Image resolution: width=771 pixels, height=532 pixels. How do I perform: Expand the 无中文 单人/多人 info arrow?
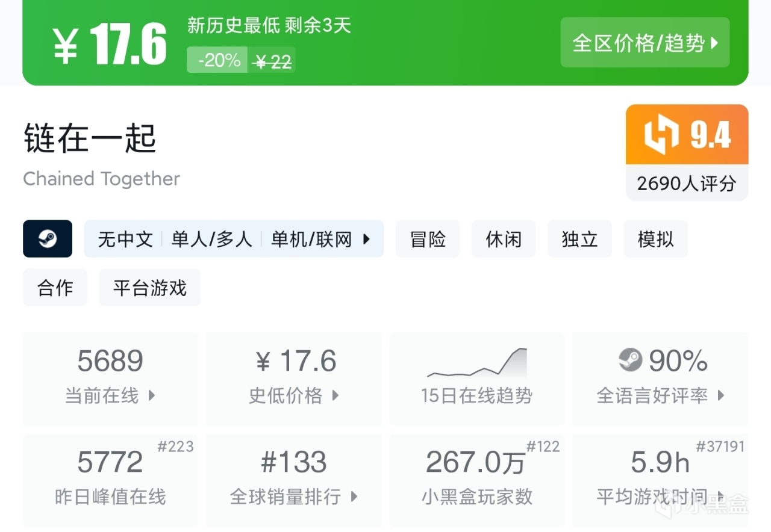click(366, 239)
